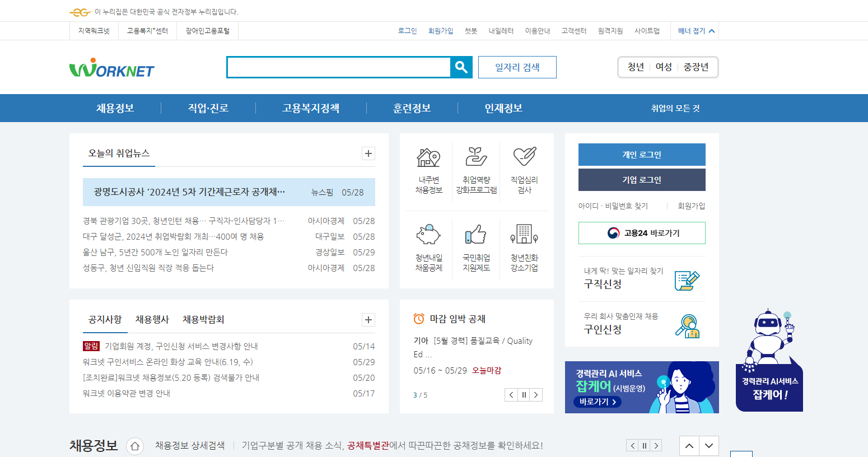868x457 pixels.
Task: Open the 공채특별관 link
Action: coord(368,446)
